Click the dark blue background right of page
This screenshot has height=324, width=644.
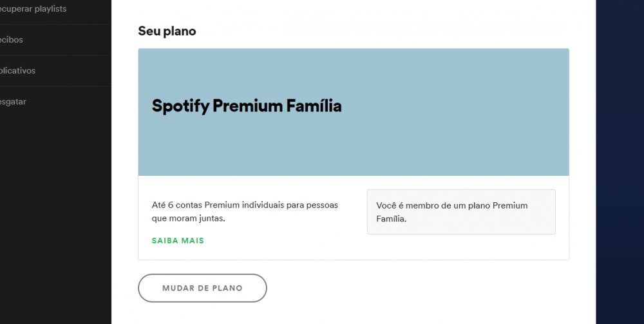point(620,161)
